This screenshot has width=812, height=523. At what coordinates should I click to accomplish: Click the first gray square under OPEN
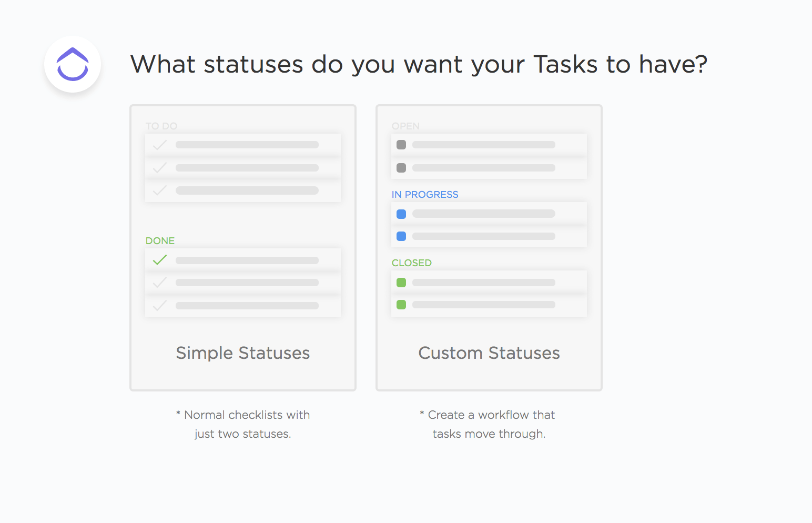coord(401,145)
